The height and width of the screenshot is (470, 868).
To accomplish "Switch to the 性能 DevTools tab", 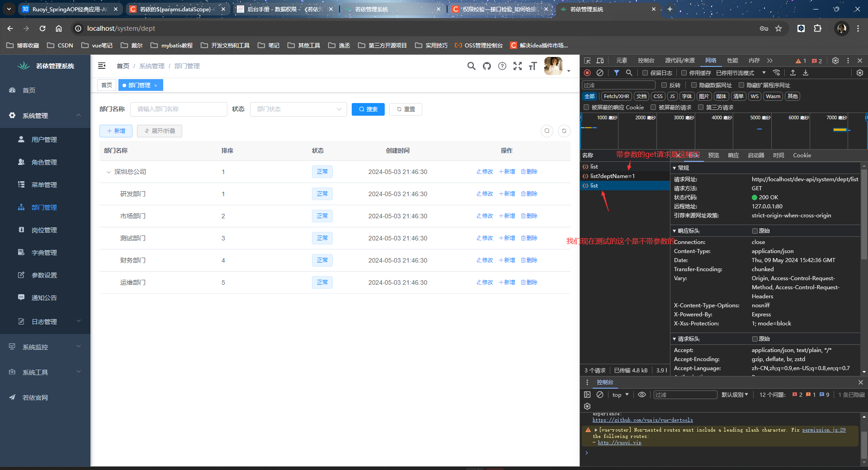I will [x=732, y=61].
